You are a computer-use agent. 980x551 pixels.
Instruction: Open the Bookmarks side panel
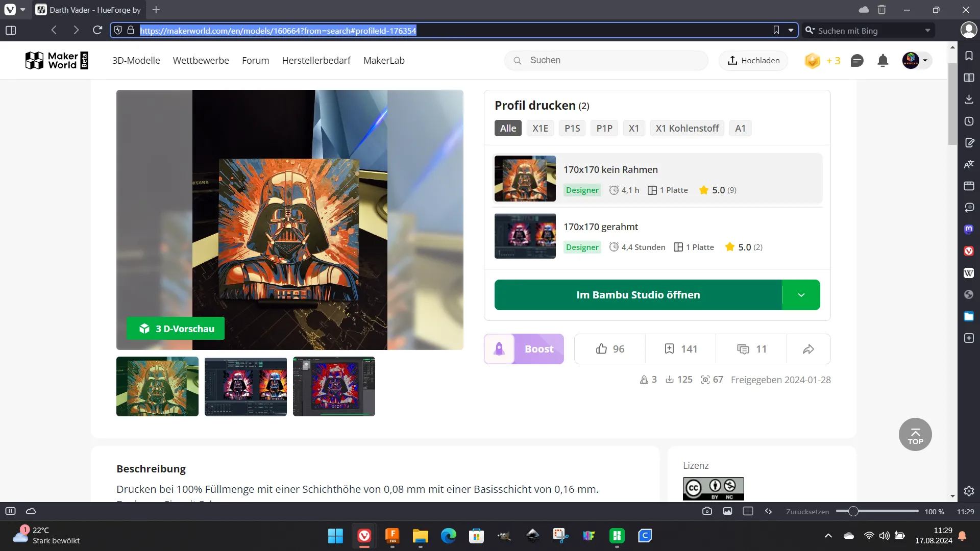coord(969,56)
